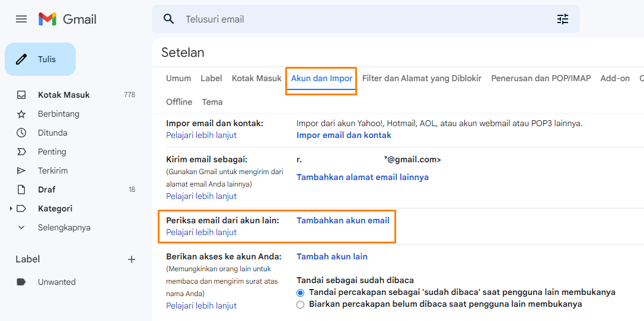
Task: Select 'Tandai percakapan sebagai sudah dibaca' option
Action: [300, 293]
